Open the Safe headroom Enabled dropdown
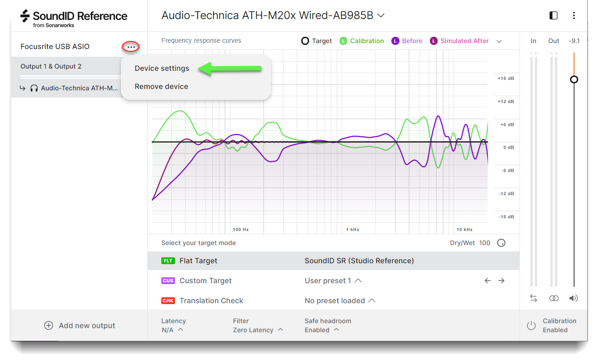This screenshot has width=599, height=364. click(322, 330)
